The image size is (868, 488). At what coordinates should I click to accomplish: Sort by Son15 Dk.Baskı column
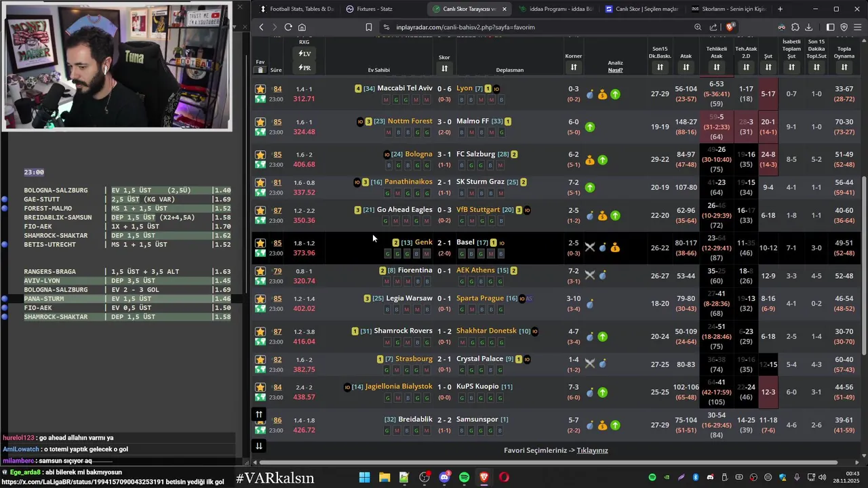pyautogui.click(x=660, y=67)
